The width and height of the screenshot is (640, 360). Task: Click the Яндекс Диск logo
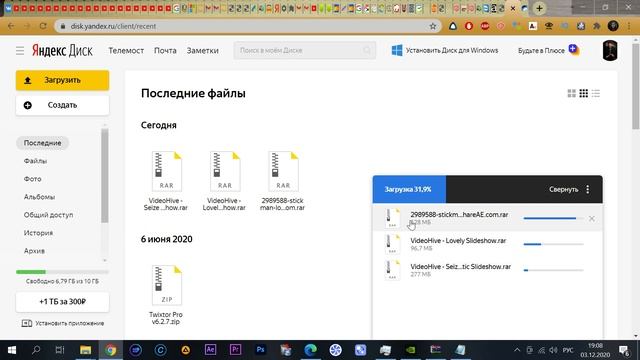tap(62, 51)
